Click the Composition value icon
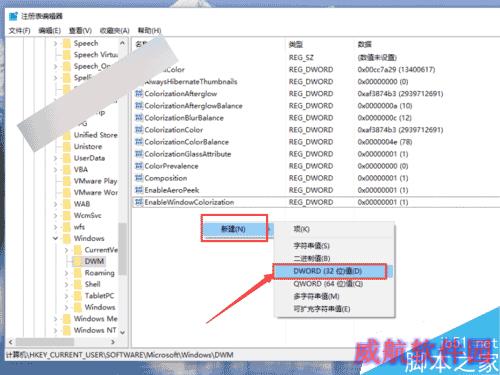500x375 pixels. point(139,178)
